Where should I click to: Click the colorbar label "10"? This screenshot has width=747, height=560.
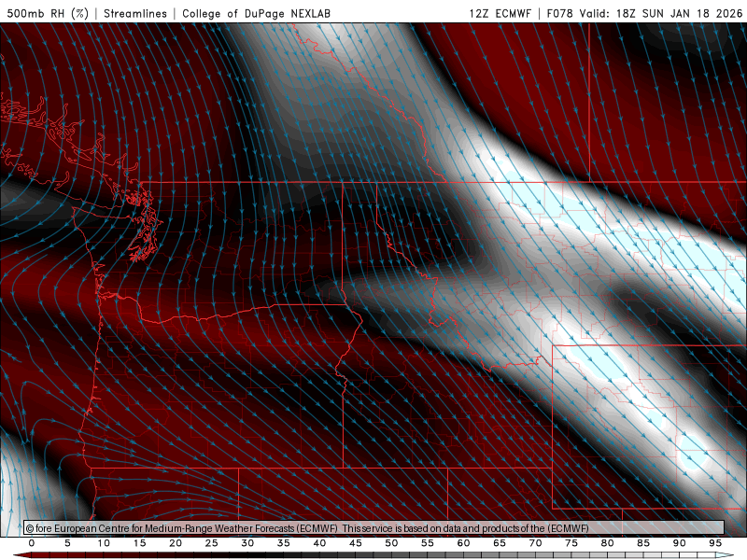pyautogui.click(x=104, y=543)
